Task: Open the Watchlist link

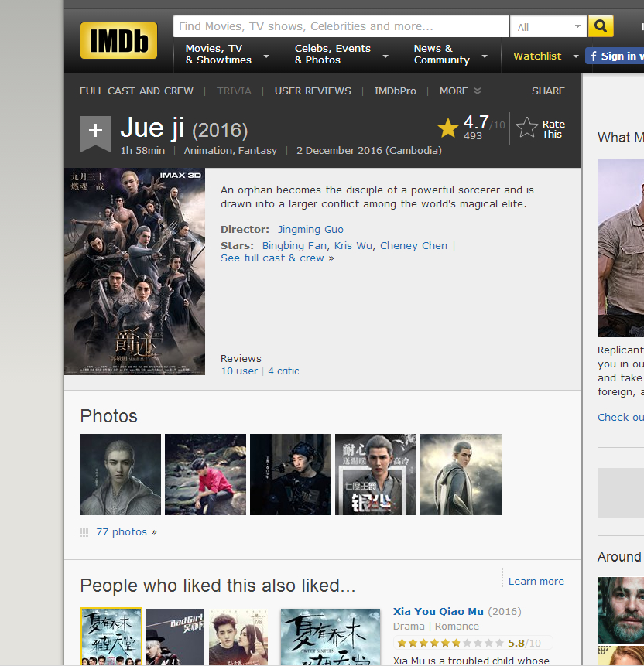Action: pos(537,56)
